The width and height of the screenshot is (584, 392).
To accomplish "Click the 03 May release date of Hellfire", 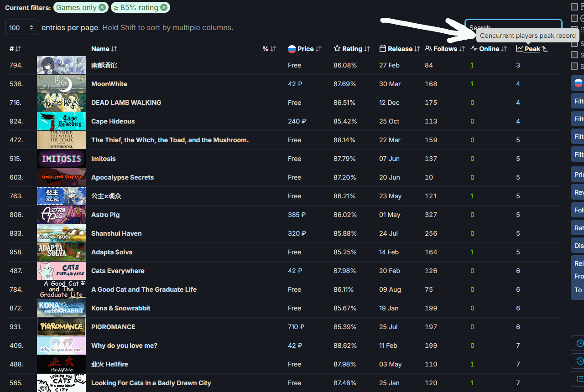I will (391, 364).
